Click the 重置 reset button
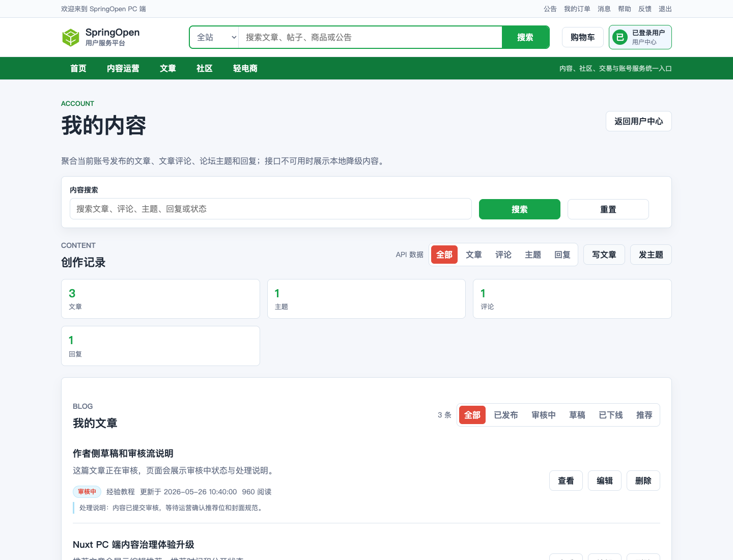 tap(608, 209)
